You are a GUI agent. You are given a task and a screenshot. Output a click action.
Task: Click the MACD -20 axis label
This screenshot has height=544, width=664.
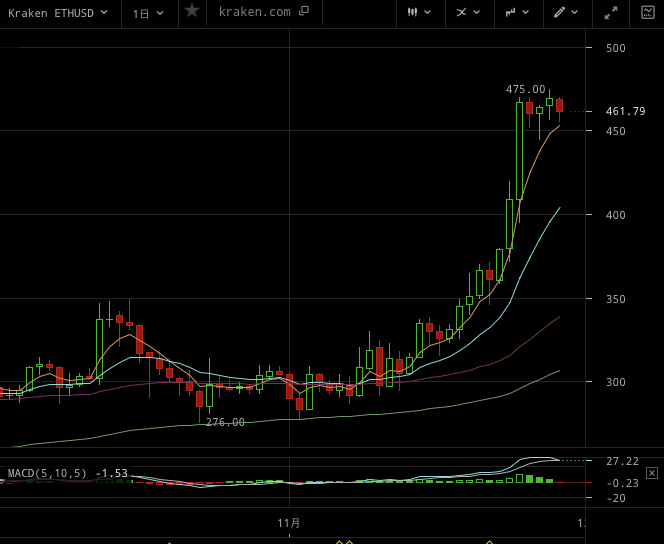tap(616, 498)
